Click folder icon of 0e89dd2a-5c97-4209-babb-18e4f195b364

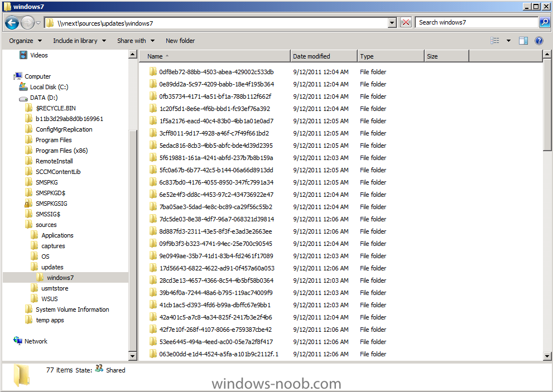(x=153, y=84)
